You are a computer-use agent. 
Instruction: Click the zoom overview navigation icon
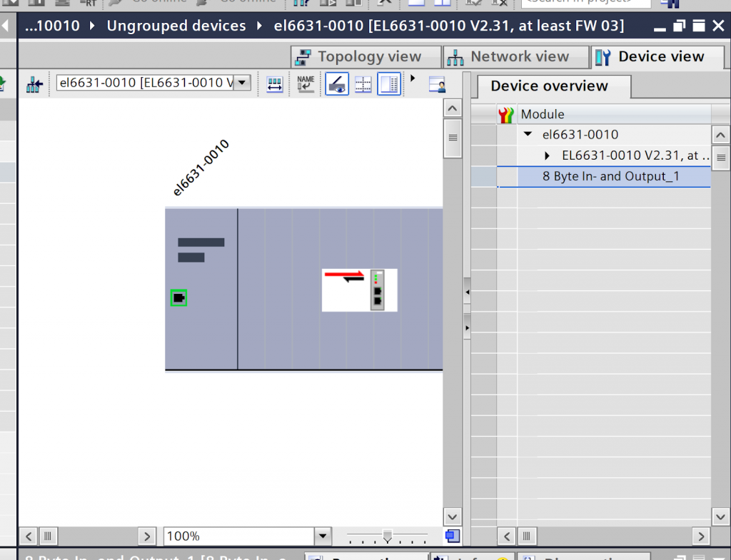[x=452, y=536]
